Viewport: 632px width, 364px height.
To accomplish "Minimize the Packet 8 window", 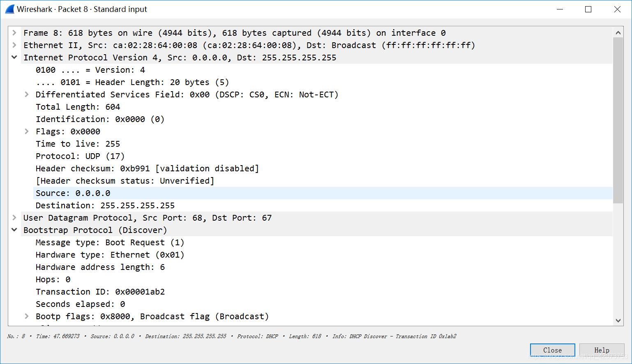I will (560, 9).
